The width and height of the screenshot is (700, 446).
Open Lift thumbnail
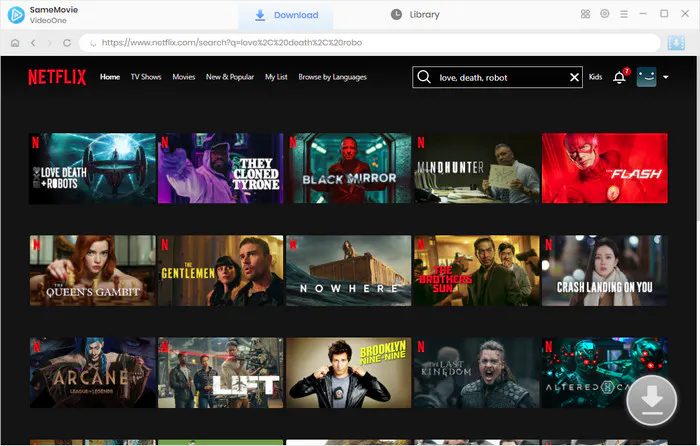coord(221,373)
